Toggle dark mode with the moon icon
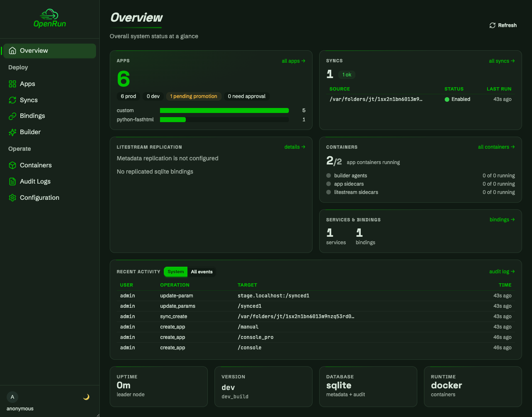The image size is (532, 417). (x=86, y=397)
